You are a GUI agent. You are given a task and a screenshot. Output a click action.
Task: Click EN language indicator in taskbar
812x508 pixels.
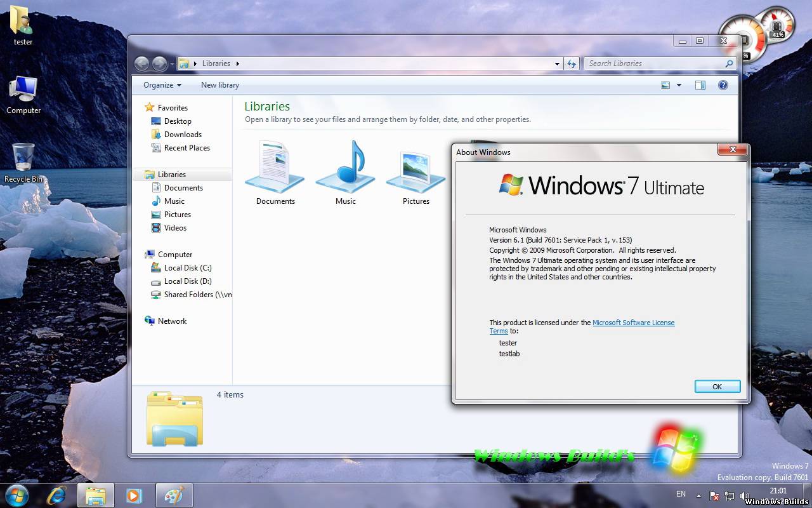[681, 494]
